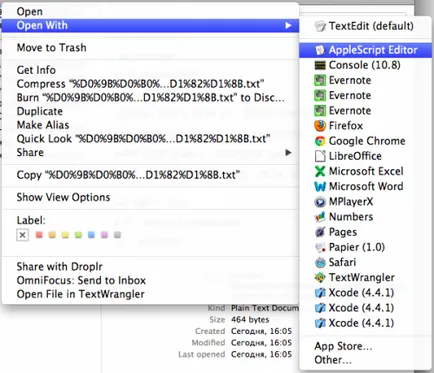Choose Share with Droplr
434x373 pixels.
tap(150, 267)
